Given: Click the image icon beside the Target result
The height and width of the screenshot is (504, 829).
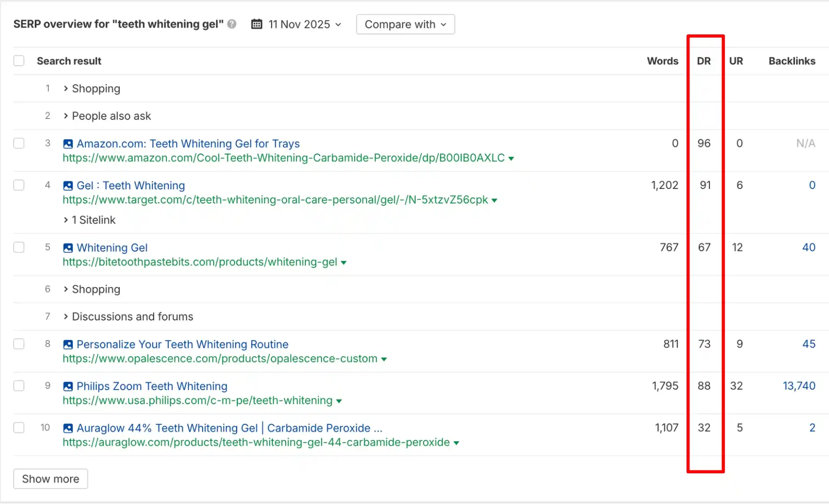Looking at the screenshot, I should pyautogui.click(x=68, y=186).
